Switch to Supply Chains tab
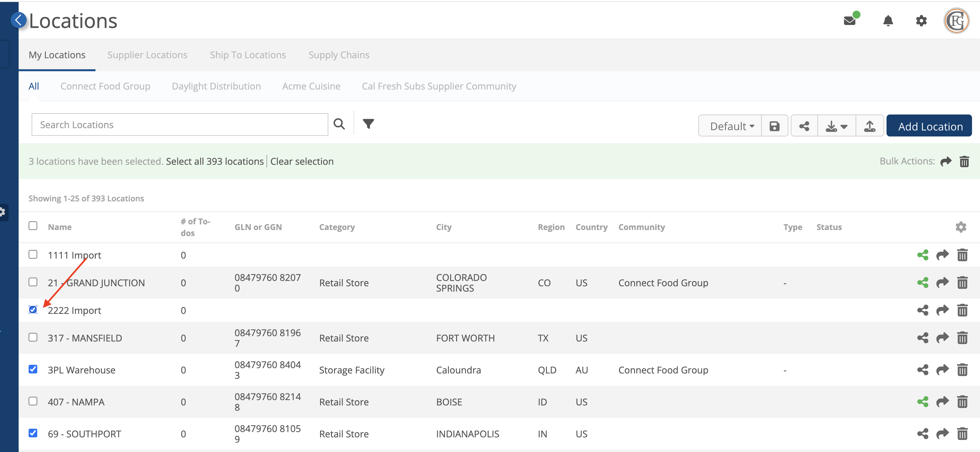The width and height of the screenshot is (980, 452). tap(339, 55)
